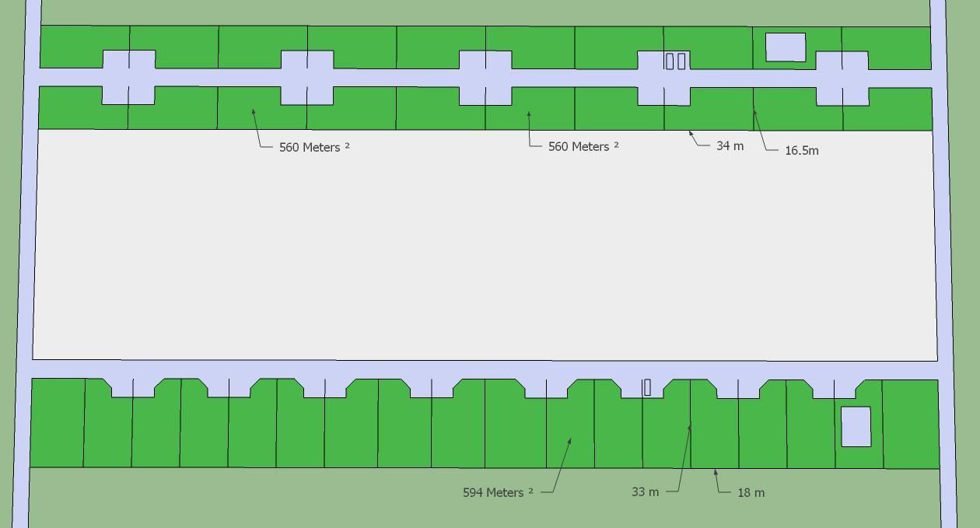Click the "34 m" dimension label
Image resolution: width=980 pixels, height=528 pixels.
(x=730, y=146)
